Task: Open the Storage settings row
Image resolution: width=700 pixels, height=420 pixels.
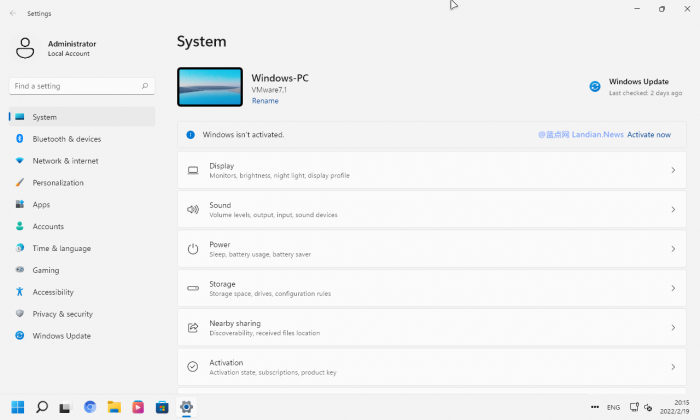Action: pyautogui.click(x=431, y=288)
